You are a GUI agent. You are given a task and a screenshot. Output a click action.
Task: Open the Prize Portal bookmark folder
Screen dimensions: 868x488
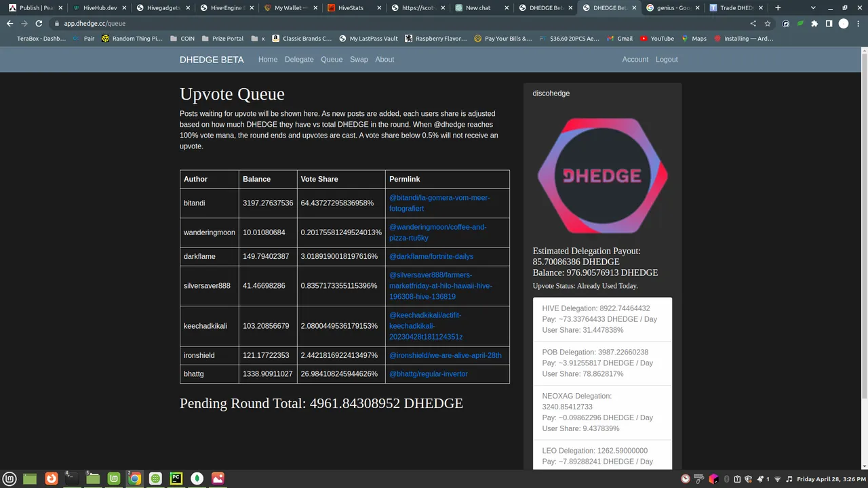click(222, 39)
